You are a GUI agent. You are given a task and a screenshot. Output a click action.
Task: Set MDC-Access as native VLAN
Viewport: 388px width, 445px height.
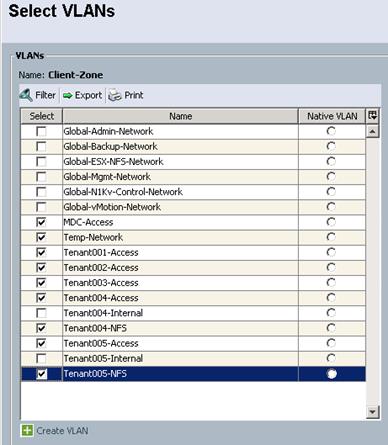(331, 222)
